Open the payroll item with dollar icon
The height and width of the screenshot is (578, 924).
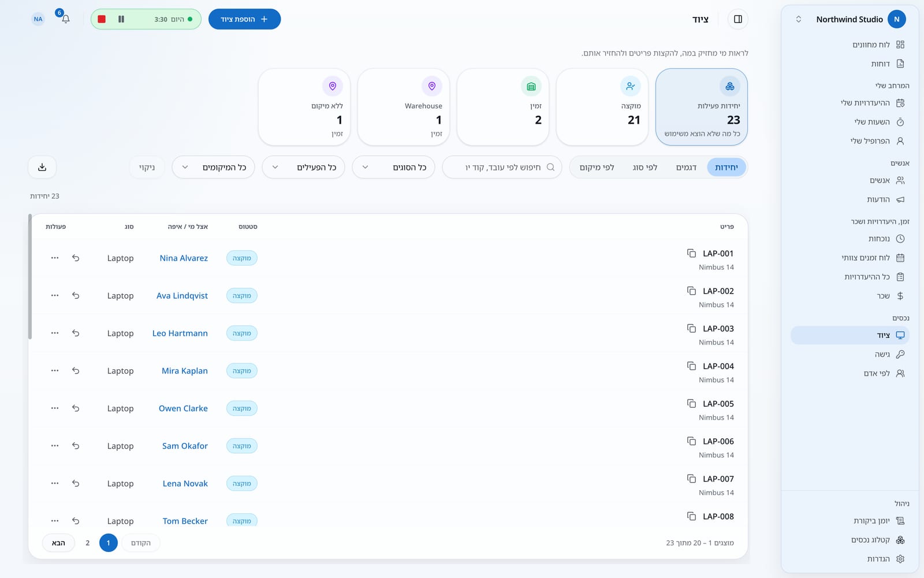click(x=850, y=296)
